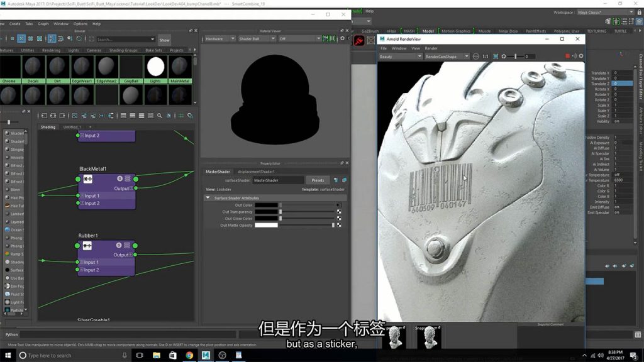The image size is (644, 362).
Task: Open the Render menu in Arnold RenderView
Action: coord(431,48)
